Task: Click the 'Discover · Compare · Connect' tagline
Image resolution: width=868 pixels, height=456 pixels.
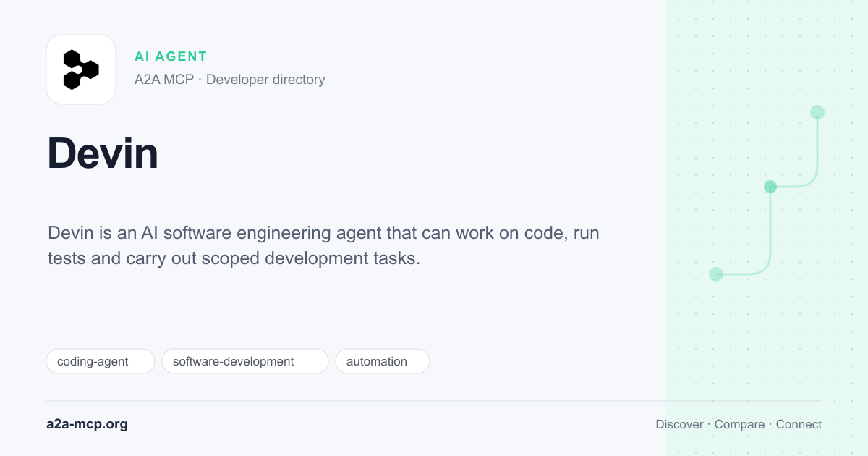Action: point(739,424)
